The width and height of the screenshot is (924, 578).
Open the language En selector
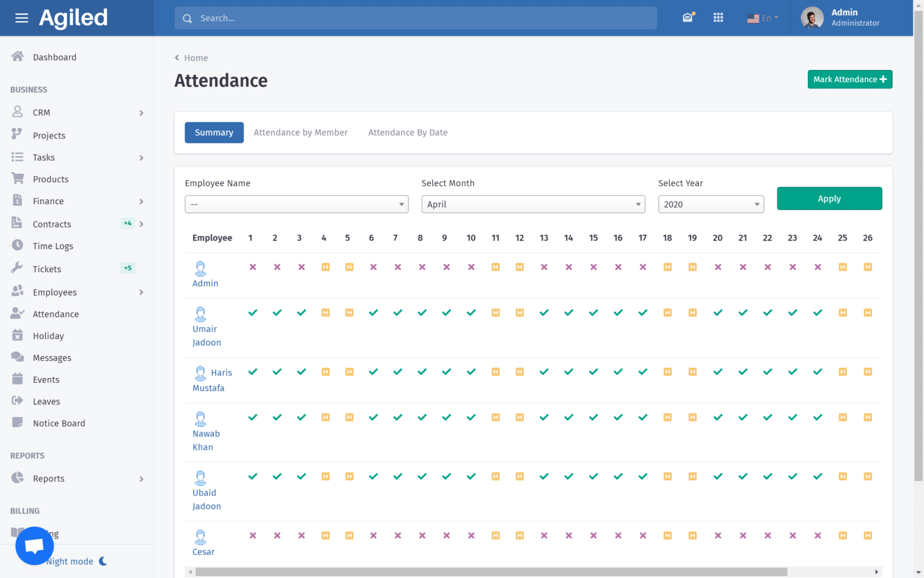point(763,18)
